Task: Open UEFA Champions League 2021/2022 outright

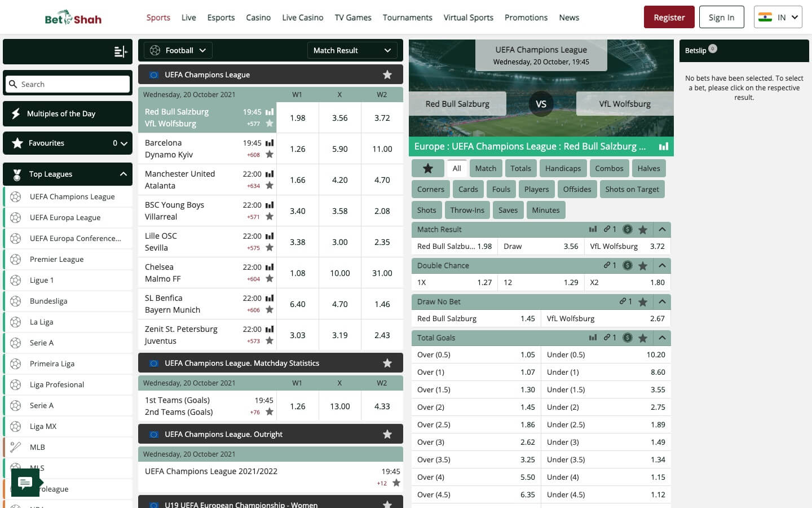Action: coord(271,477)
